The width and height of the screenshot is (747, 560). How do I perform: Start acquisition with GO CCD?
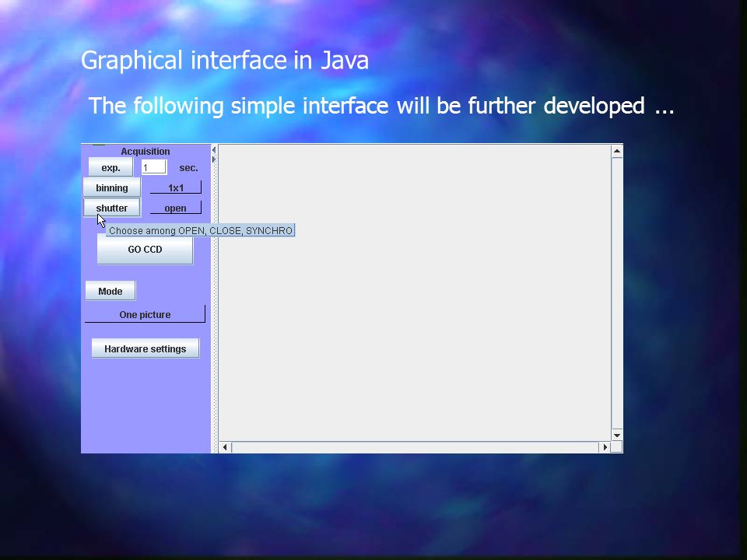click(146, 249)
